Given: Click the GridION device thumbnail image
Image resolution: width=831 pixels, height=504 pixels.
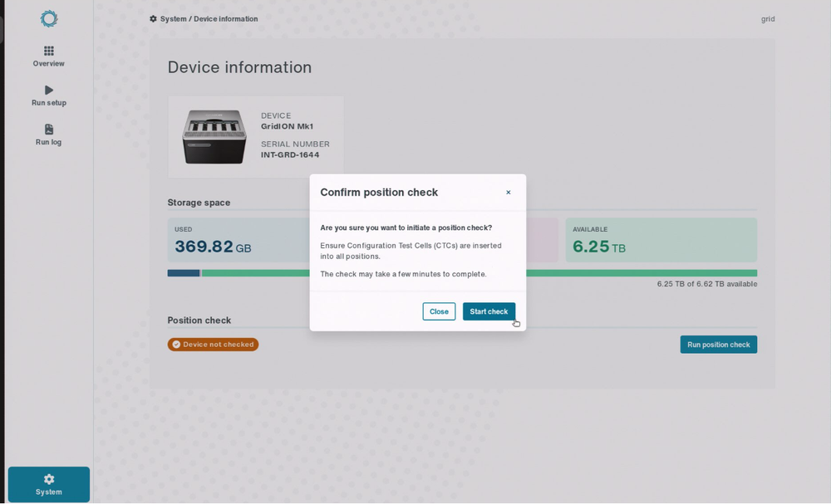Looking at the screenshot, I should point(214,137).
